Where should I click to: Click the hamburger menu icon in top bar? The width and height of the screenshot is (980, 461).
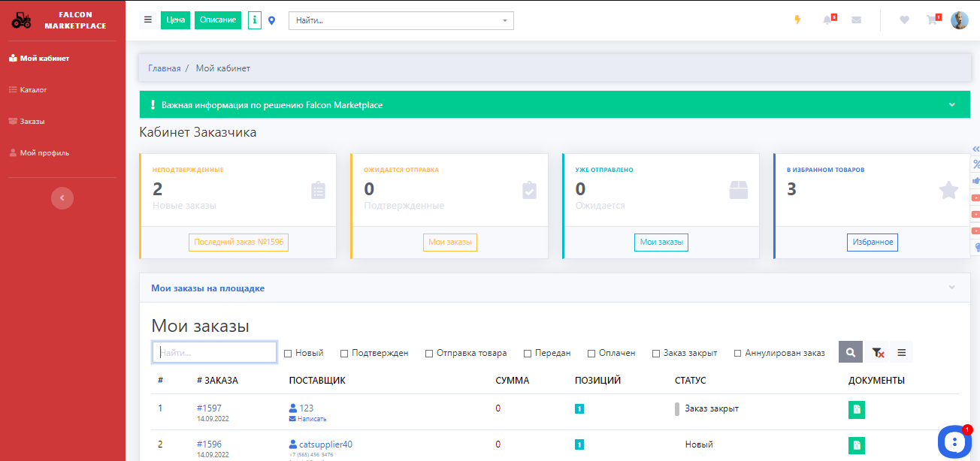[148, 20]
